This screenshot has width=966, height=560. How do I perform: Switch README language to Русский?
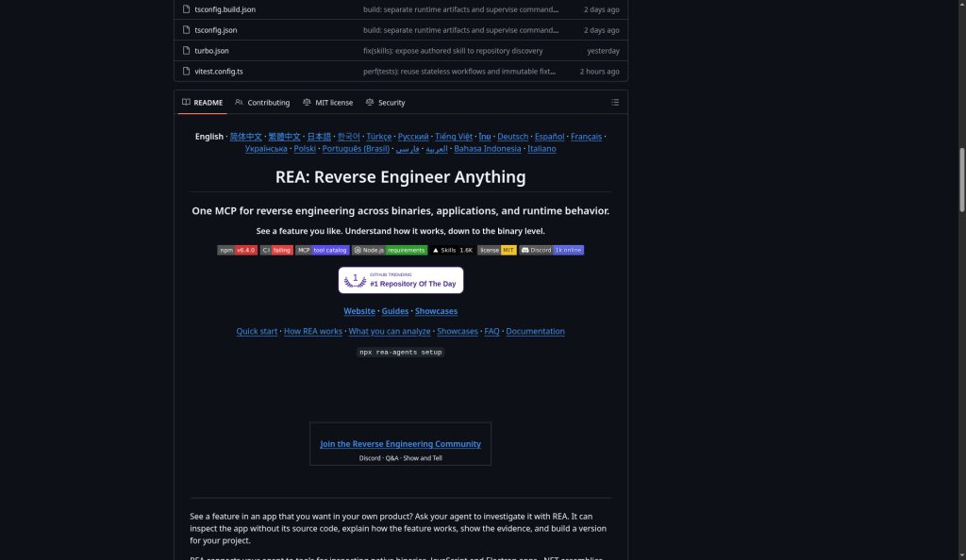tap(413, 137)
